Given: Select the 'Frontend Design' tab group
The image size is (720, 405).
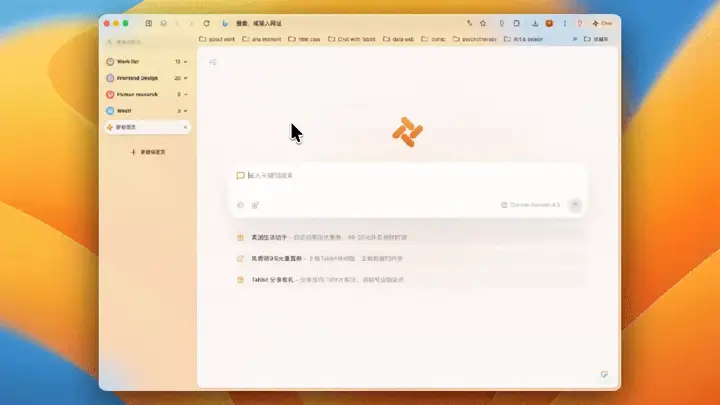Looking at the screenshot, I should coord(147,78).
